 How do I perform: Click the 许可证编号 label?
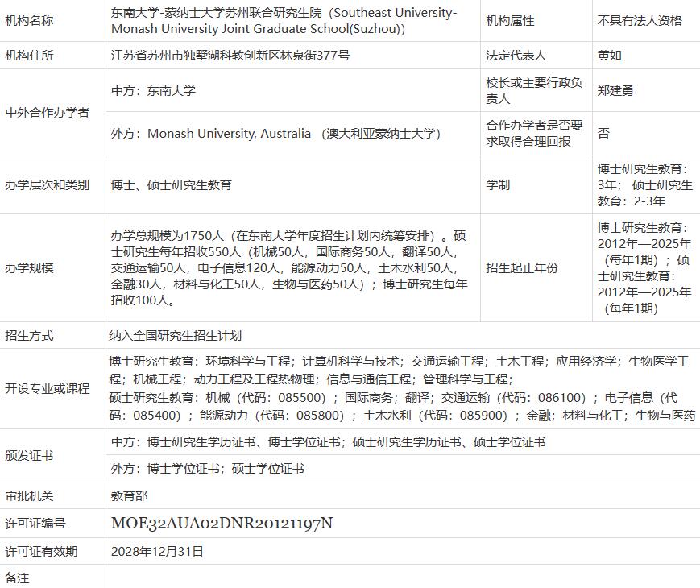35,524
